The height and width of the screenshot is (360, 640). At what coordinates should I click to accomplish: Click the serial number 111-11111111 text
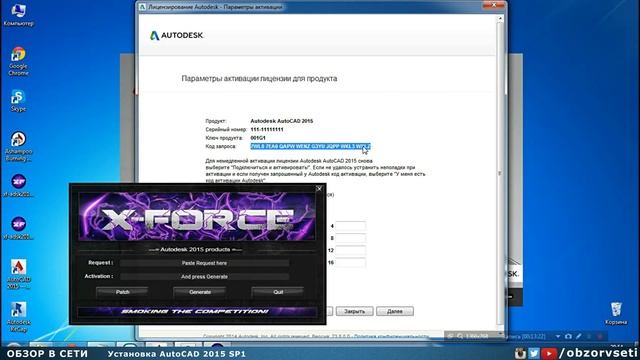267,129
